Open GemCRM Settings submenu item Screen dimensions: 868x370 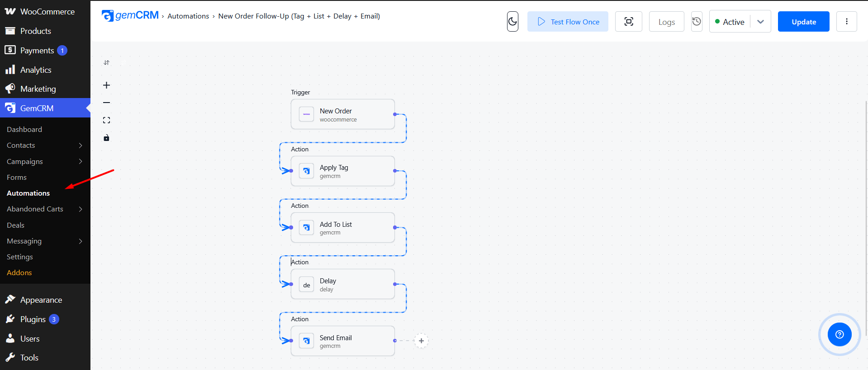(x=20, y=257)
